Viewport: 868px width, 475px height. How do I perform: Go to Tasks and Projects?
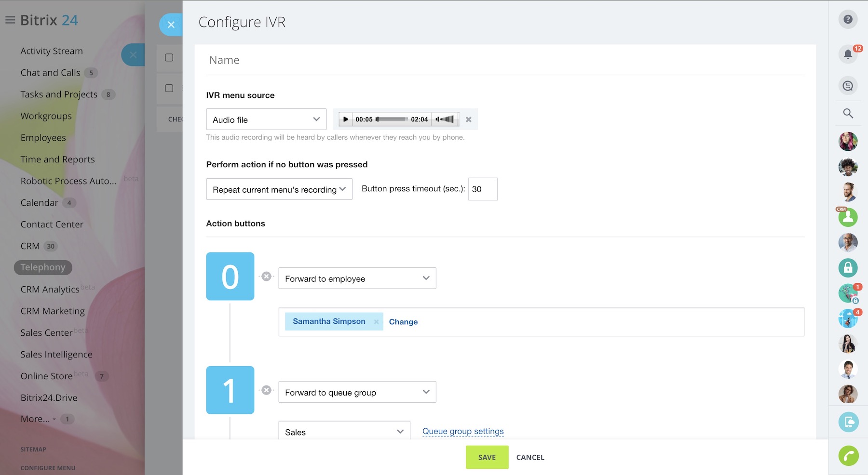tap(59, 94)
